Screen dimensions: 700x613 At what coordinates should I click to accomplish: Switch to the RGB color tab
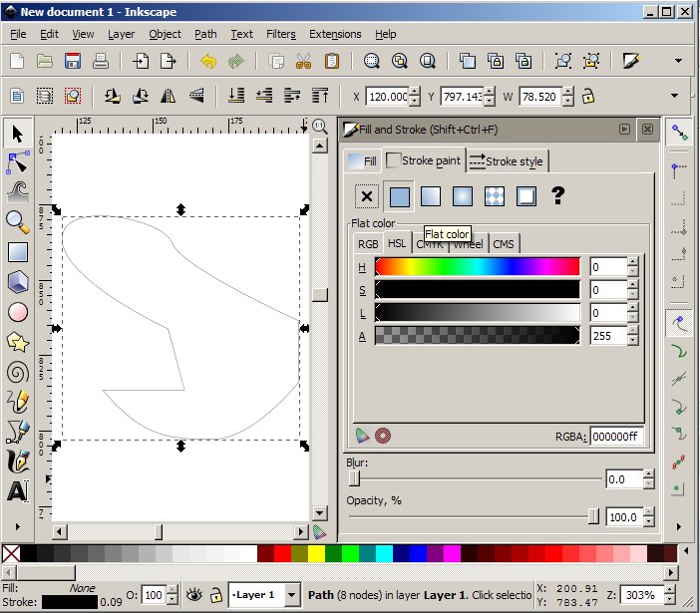[368, 243]
